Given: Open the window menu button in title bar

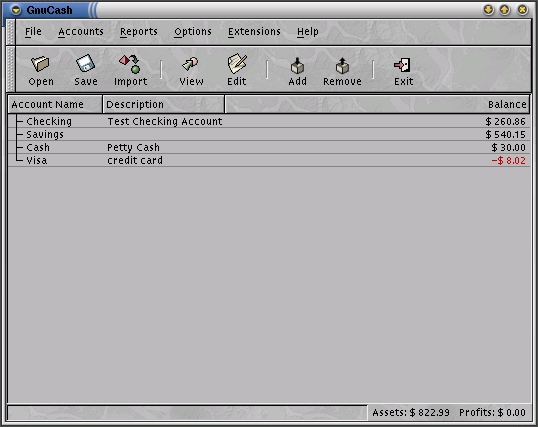Looking at the screenshot, I should coord(16,10).
